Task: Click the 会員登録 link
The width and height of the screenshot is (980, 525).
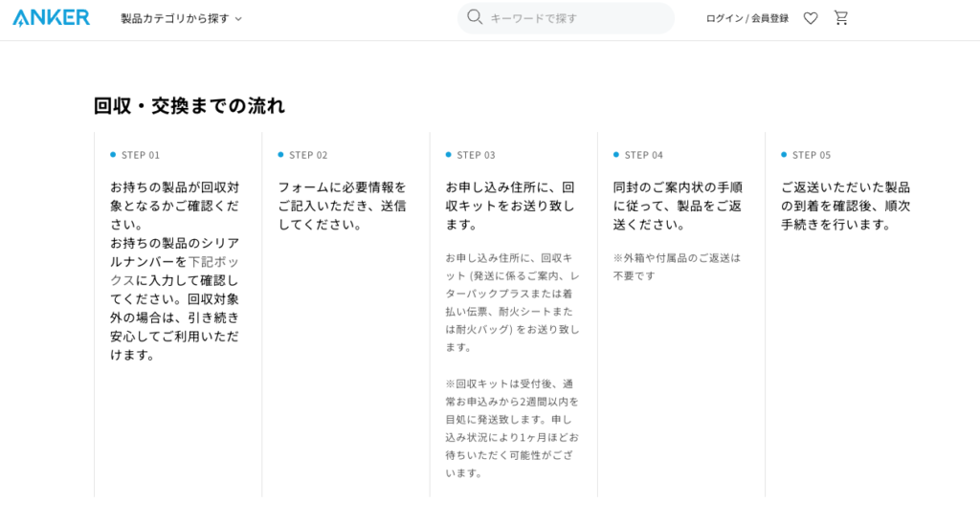Action: (x=770, y=18)
